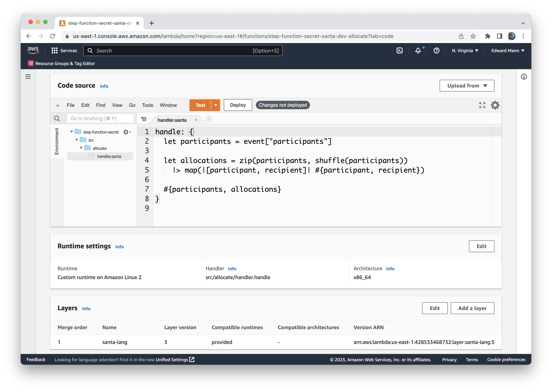The height and width of the screenshot is (392, 552).
Task: Click the Info link next to Layers
Action: tap(86, 308)
